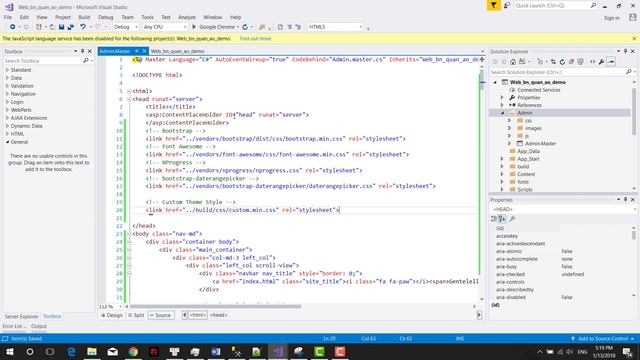Open Google Chrome from the taskbar
This screenshot has height=360, width=640.
pyautogui.click(x=133, y=351)
